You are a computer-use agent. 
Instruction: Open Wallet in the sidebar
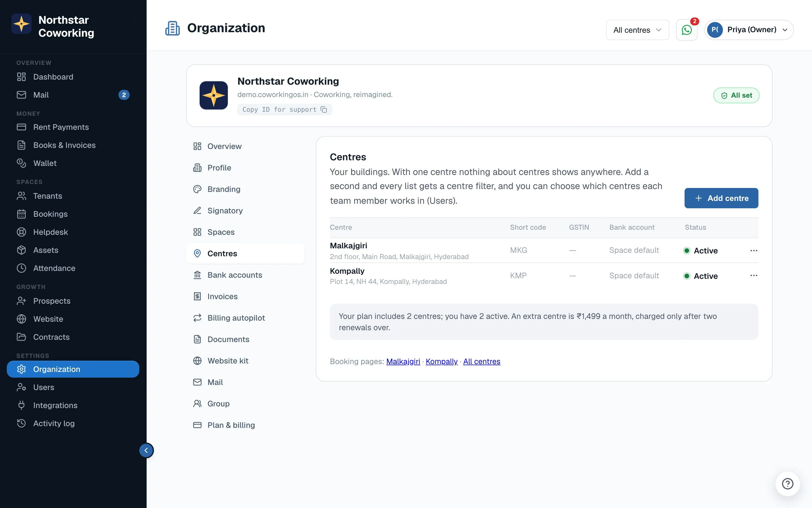(x=73, y=163)
